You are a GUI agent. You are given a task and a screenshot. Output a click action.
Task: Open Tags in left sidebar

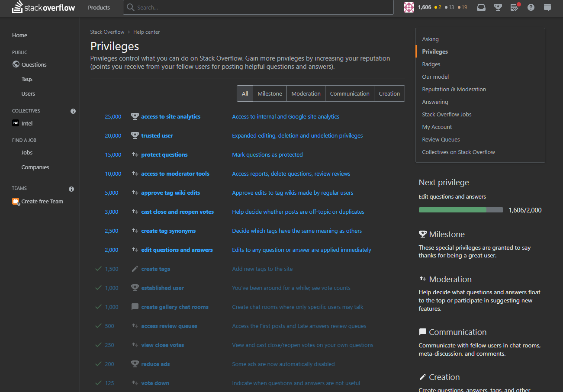(27, 79)
